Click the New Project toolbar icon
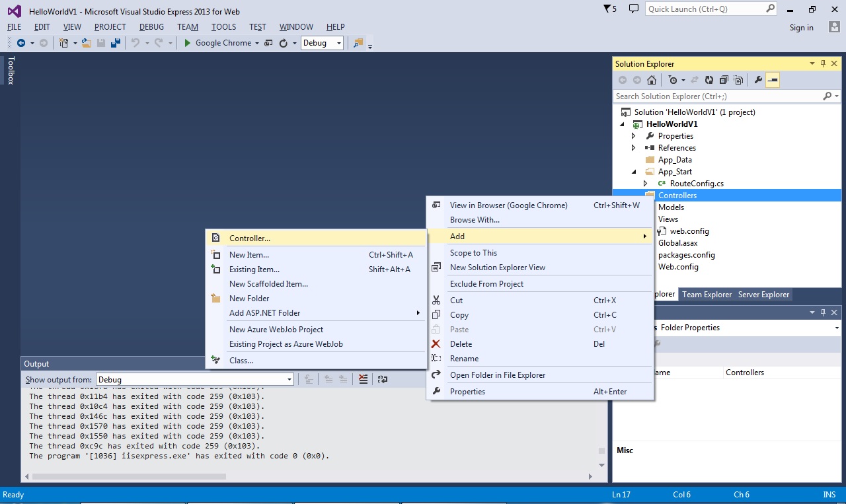Image resolution: width=846 pixels, height=504 pixels. 64,43
